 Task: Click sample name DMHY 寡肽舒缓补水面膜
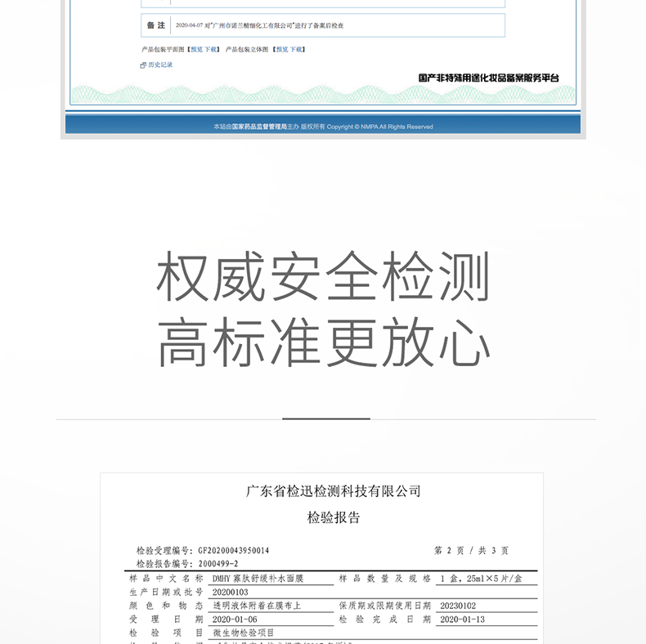coord(258,579)
